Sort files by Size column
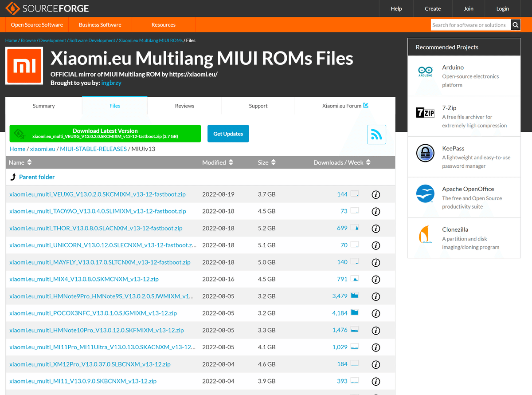The height and width of the screenshot is (395, 532). click(267, 162)
